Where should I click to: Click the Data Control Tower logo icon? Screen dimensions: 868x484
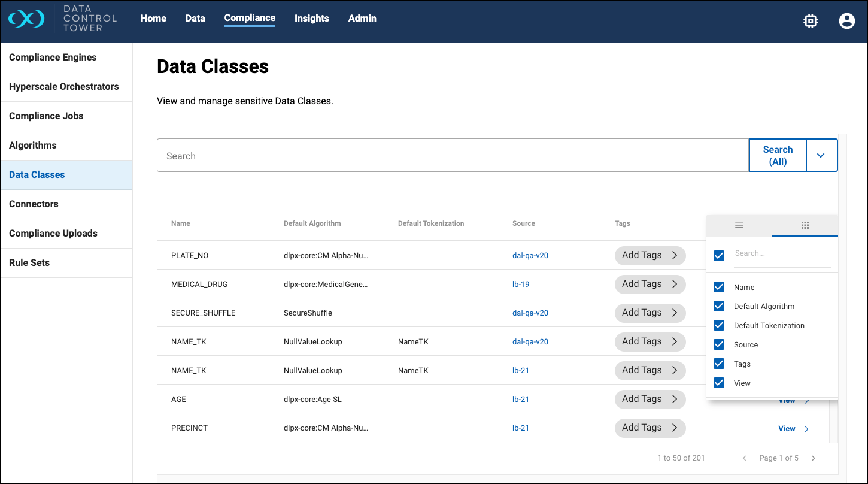point(26,19)
